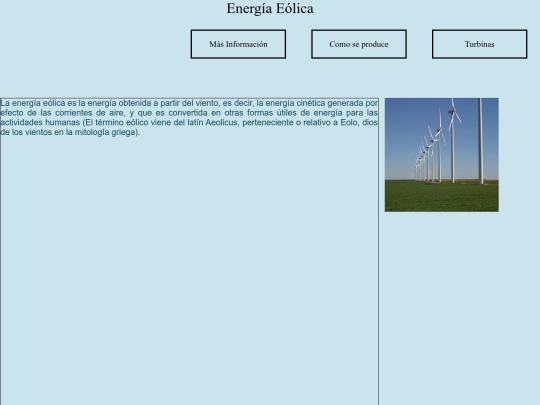Click the wind turbines photo
This screenshot has height=405, width=540.
pos(442,155)
